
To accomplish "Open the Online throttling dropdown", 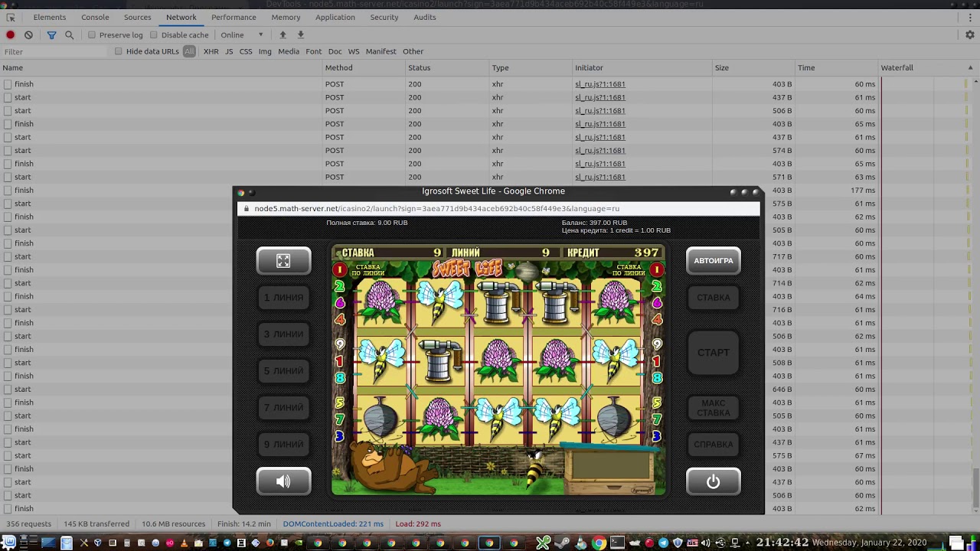I will (x=242, y=35).
